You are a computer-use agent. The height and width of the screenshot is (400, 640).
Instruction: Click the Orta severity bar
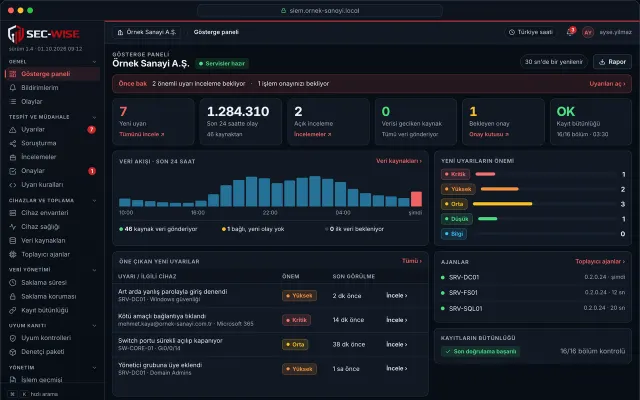click(x=502, y=204)
